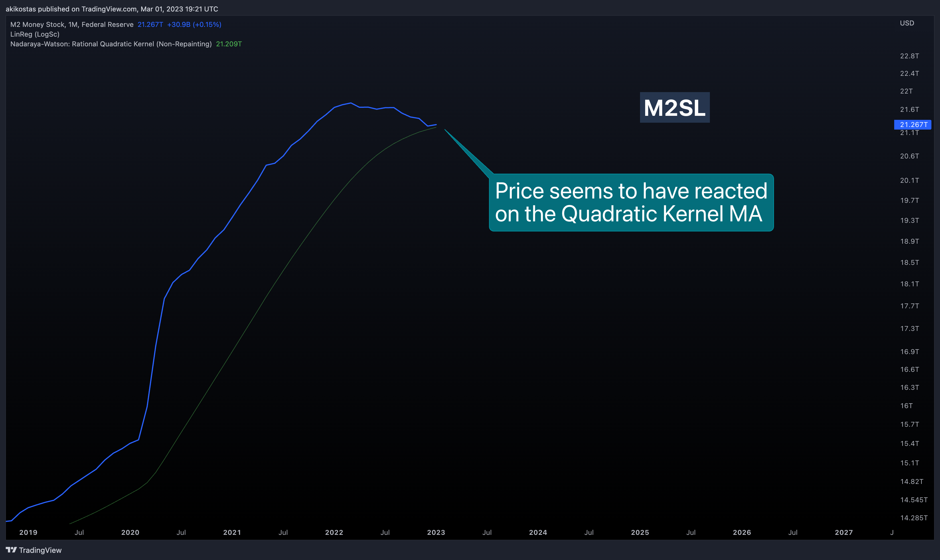
Task: Select the blue 21.267T price label
Action: click(x=913, y=124)
